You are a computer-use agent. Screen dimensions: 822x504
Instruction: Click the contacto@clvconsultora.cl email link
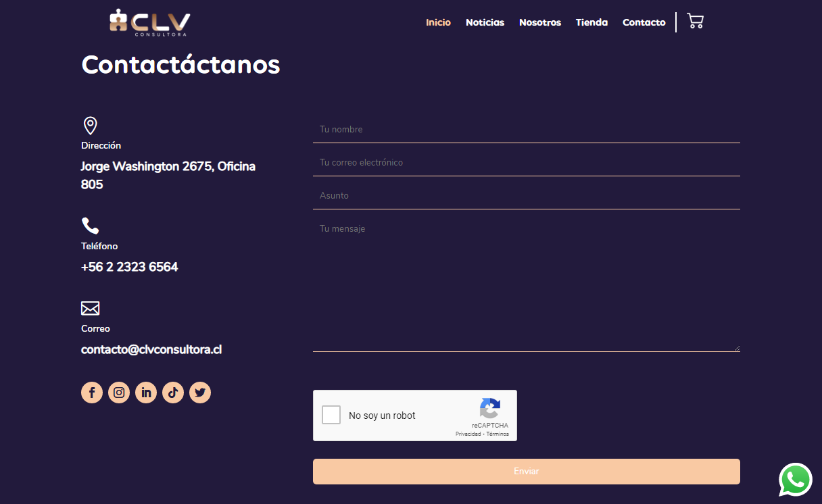(x=151, y=349)
